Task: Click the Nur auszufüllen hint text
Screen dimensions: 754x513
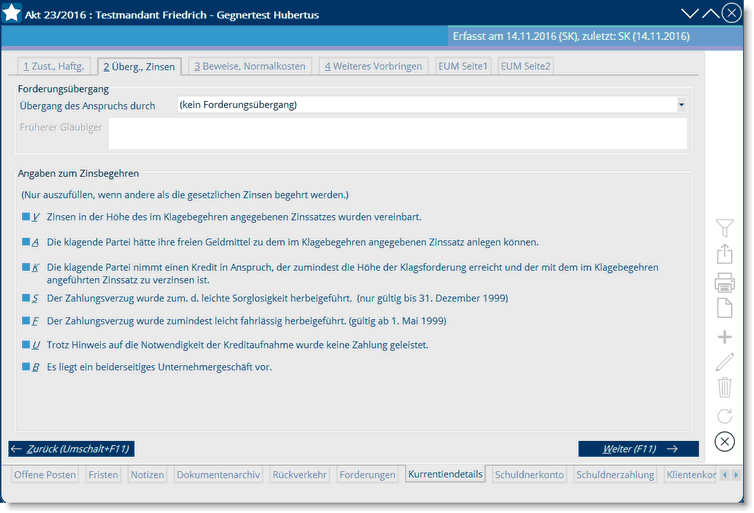Action: 185,195
